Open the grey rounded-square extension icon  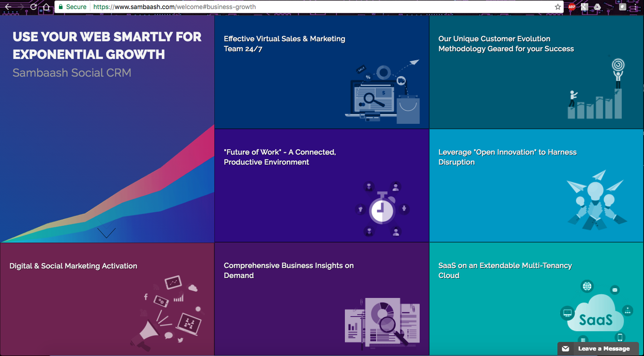click(623, 7)
